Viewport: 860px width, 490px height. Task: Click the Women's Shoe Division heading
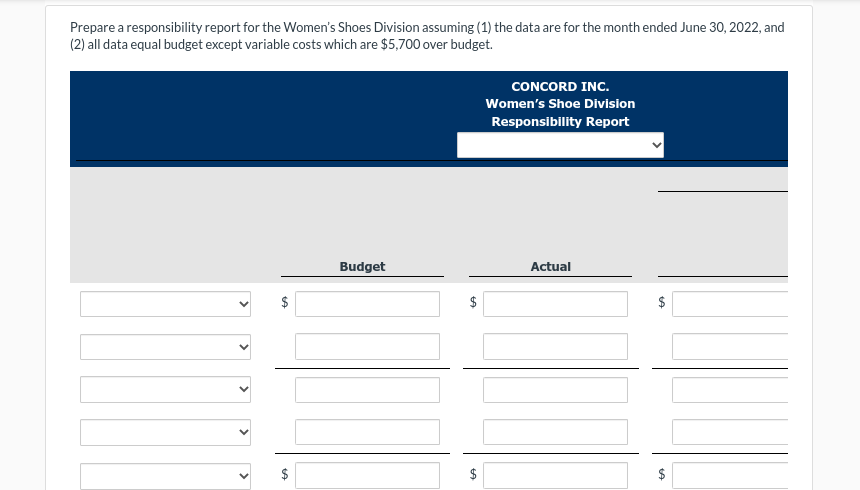point(560,104)
